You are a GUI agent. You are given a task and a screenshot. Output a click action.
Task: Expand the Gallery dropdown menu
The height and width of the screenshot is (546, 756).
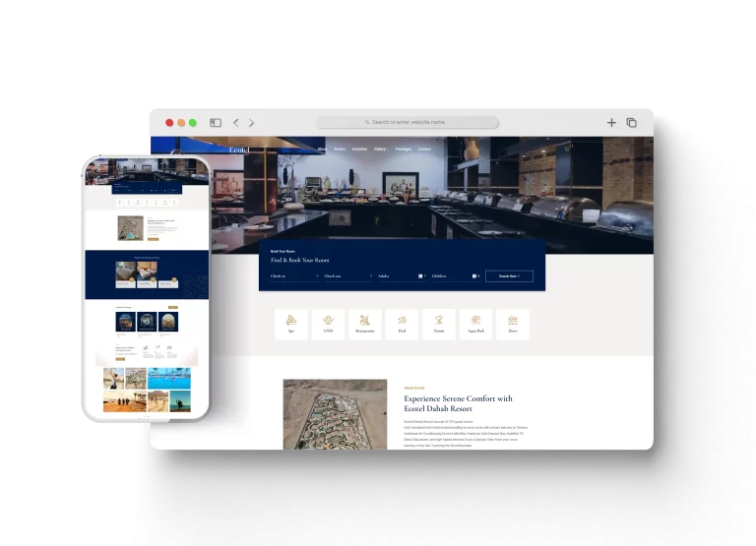(x=380, y=149)
